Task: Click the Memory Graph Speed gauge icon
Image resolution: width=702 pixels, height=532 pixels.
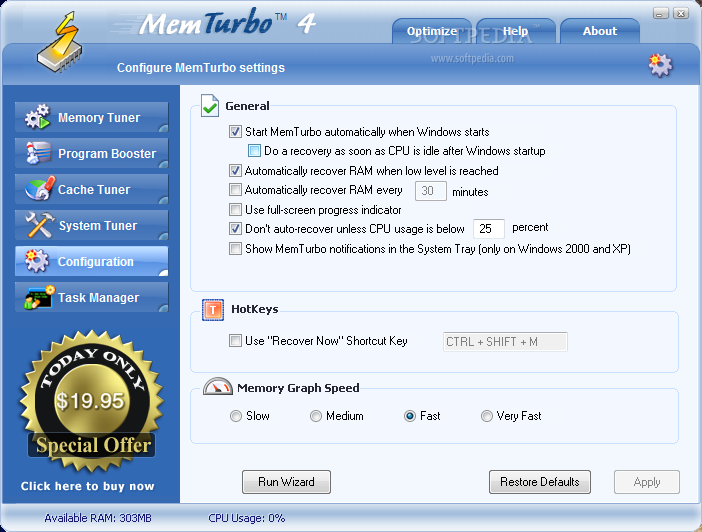Action: (218, 386)
